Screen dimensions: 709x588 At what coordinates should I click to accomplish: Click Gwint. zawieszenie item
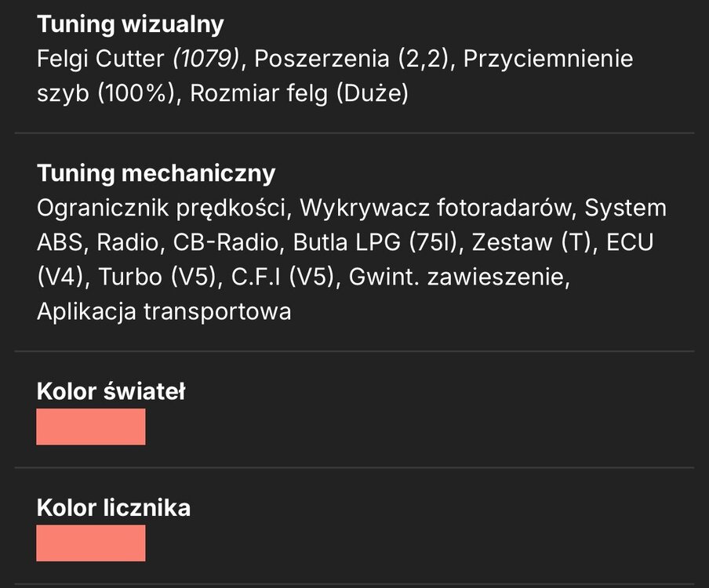[456, 277]
